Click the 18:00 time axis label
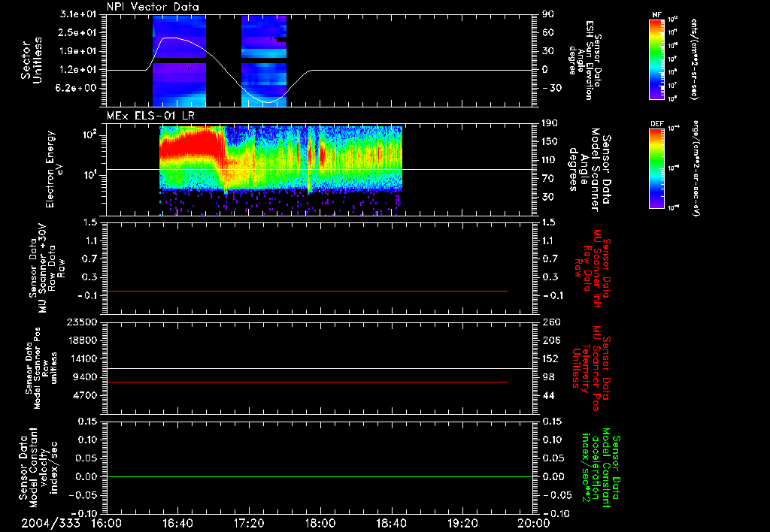This screenshot has width=770, height=532. [320, 523]
